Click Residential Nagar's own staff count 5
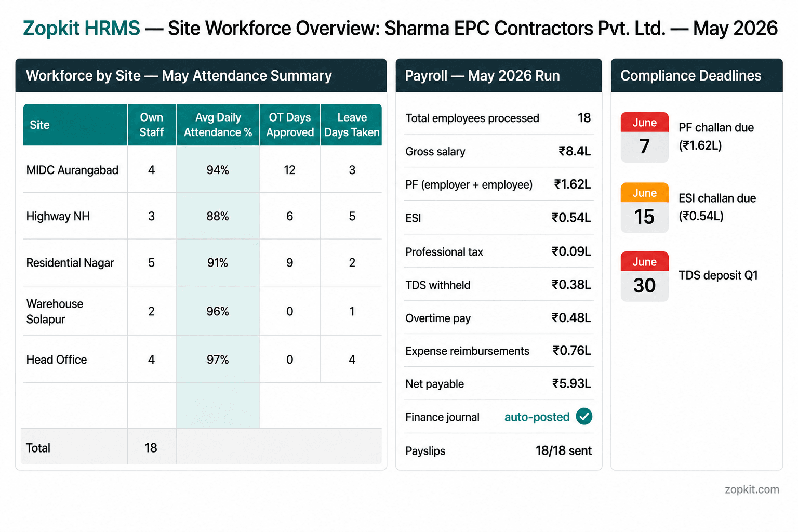The image size is (798, 532). (x=152, y=263)
